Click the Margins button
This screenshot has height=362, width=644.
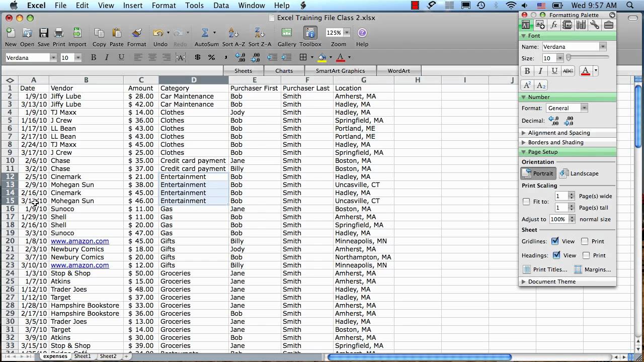(593, 269)
